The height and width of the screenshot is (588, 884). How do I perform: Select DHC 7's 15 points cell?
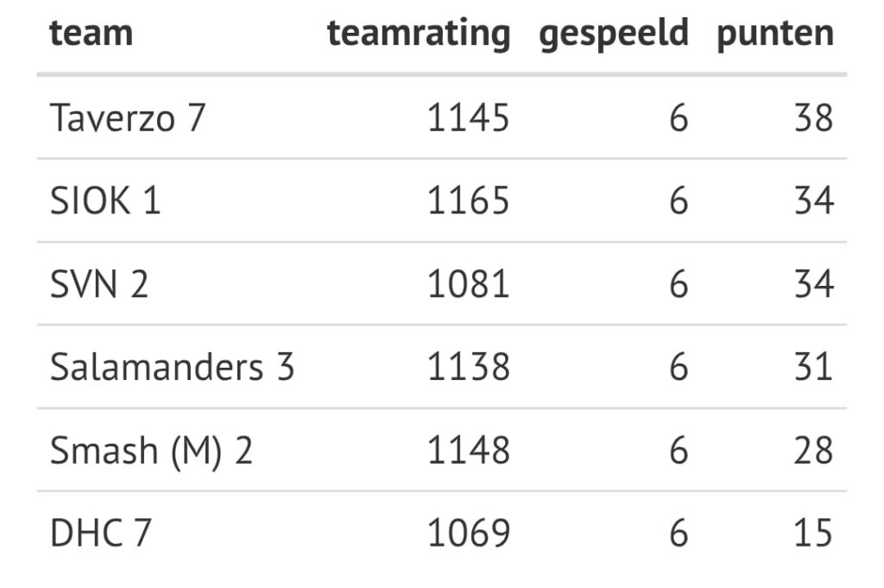pyautogui.click(x=813, y=534)
